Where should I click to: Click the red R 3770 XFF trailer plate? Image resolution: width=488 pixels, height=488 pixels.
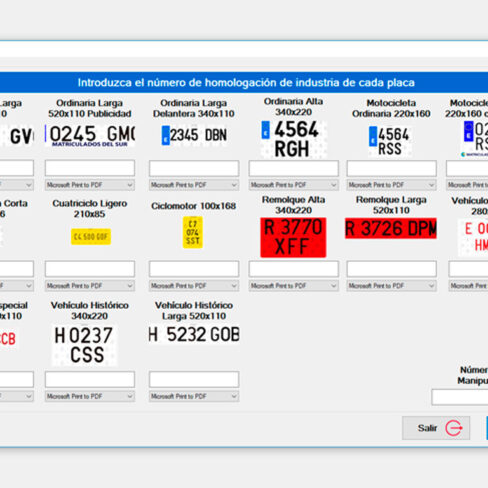(x=293, y=237)
